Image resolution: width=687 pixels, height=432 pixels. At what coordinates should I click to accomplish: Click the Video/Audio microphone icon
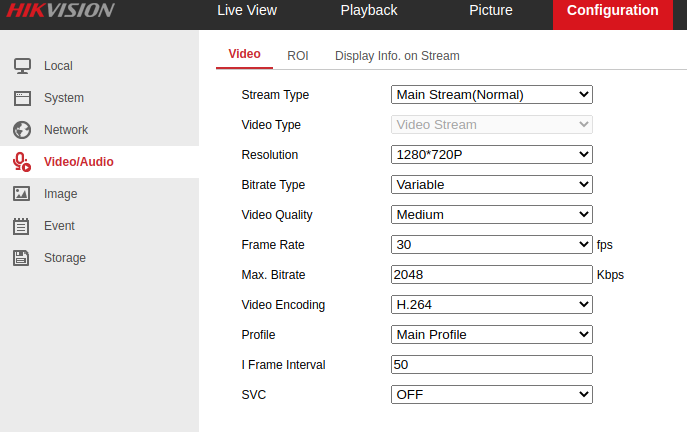tap(22, 162)
